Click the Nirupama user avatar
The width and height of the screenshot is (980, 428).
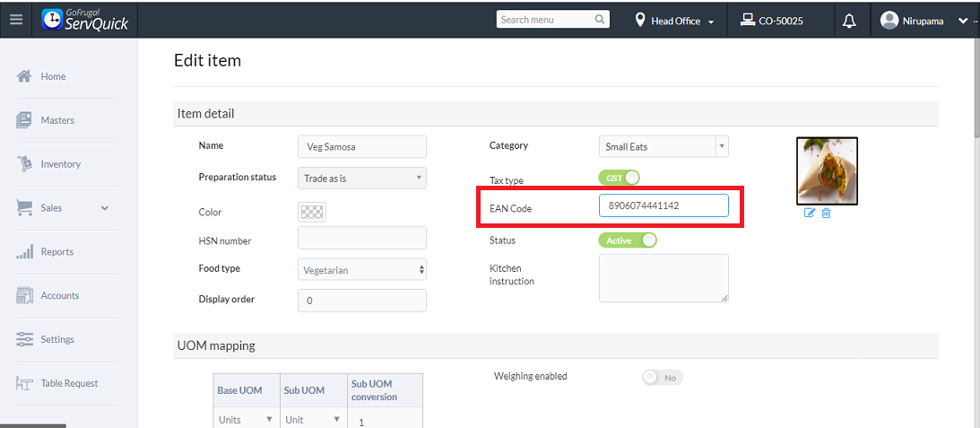[x=889, y=21]
